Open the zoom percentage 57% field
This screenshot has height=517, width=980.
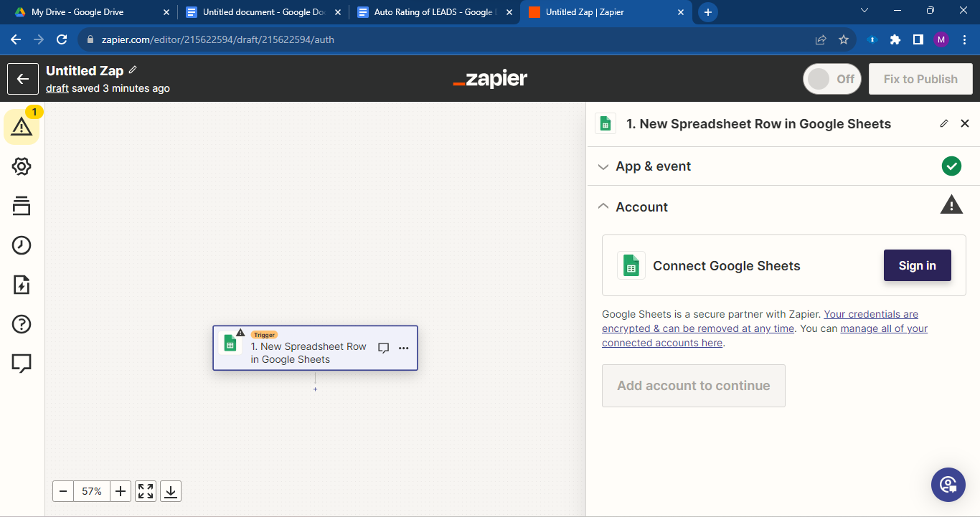(92, 491)
